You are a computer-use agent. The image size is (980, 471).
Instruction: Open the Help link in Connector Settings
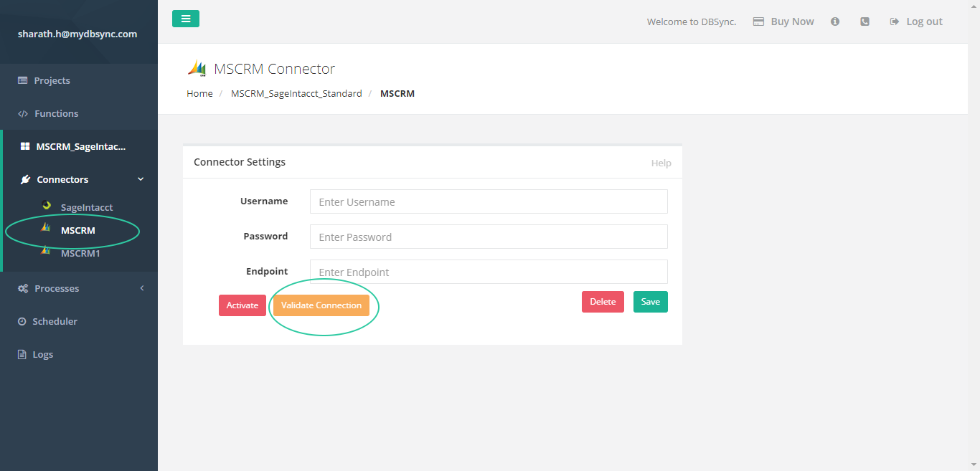coord(661,163)
